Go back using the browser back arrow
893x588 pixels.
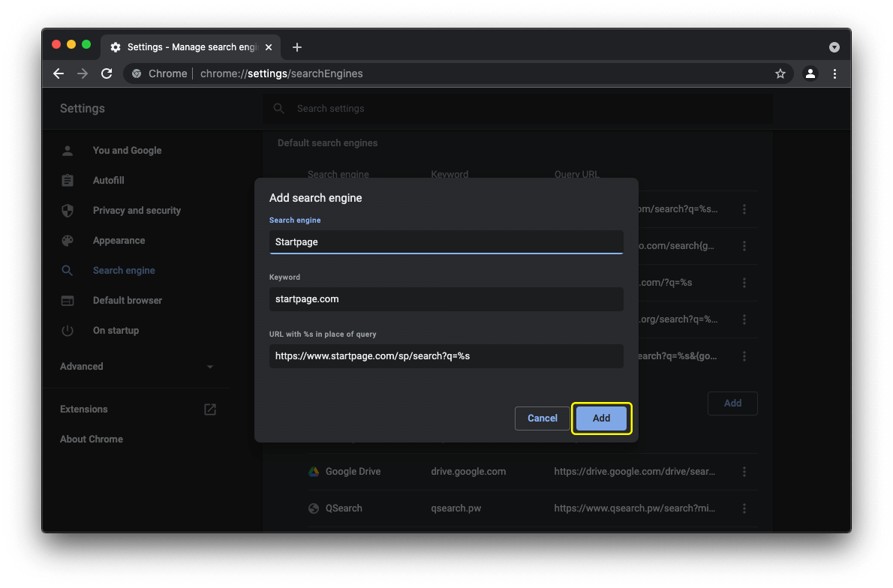coord(59,73)
